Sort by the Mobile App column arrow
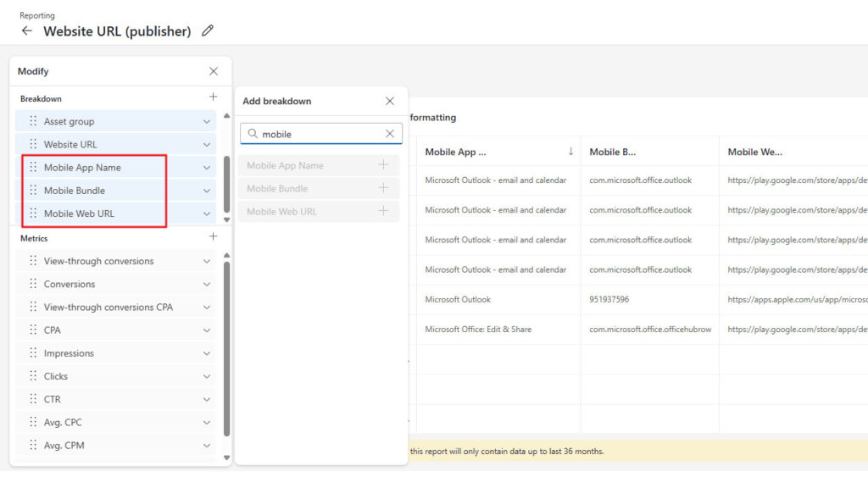The width and height of the screenshot is (868, 488). (570, 152)
